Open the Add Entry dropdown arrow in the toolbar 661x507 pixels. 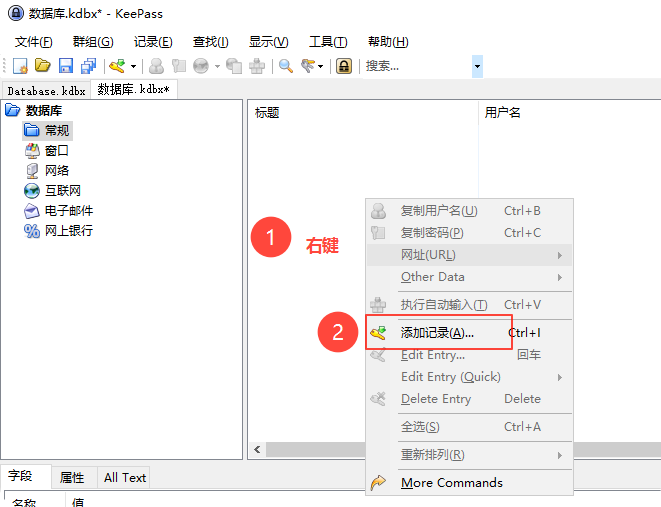point(133,67)
